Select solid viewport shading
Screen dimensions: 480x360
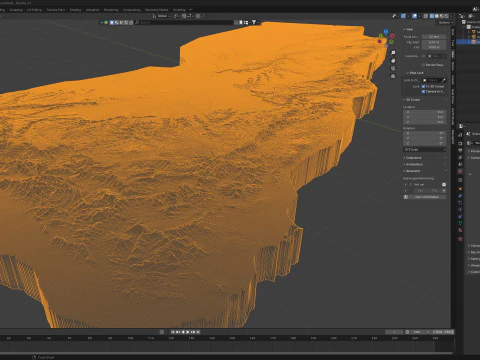pos(437,16)
